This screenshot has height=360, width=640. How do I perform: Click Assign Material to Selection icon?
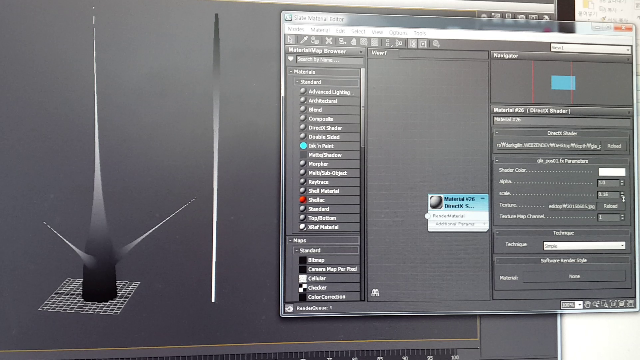click(x=315, y=41)
